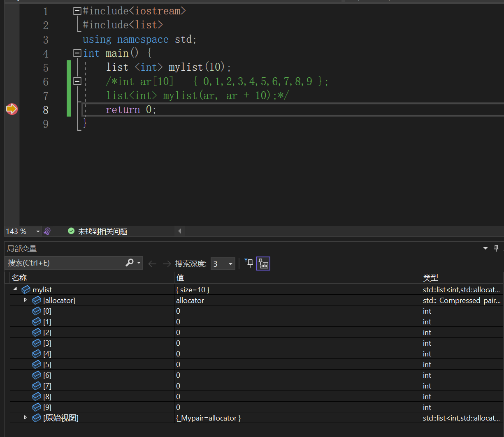Image resolution: width=504 pixels, height=437 pixels.
Task: Open the 143 % zoom dropdown
Action: point(38,231)
